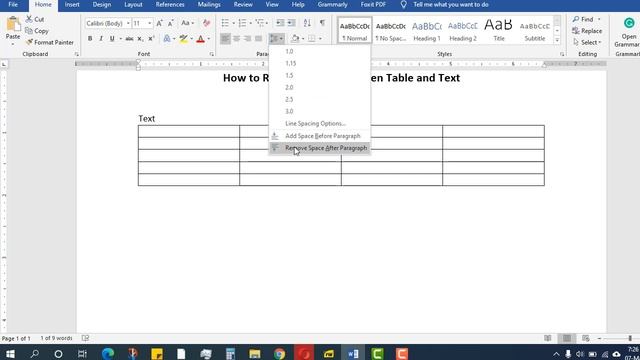Open the font name dropdown
Image resolution: width=640 pixels, height=360 pixels.
pyautogui.click(x=128, y=23)
